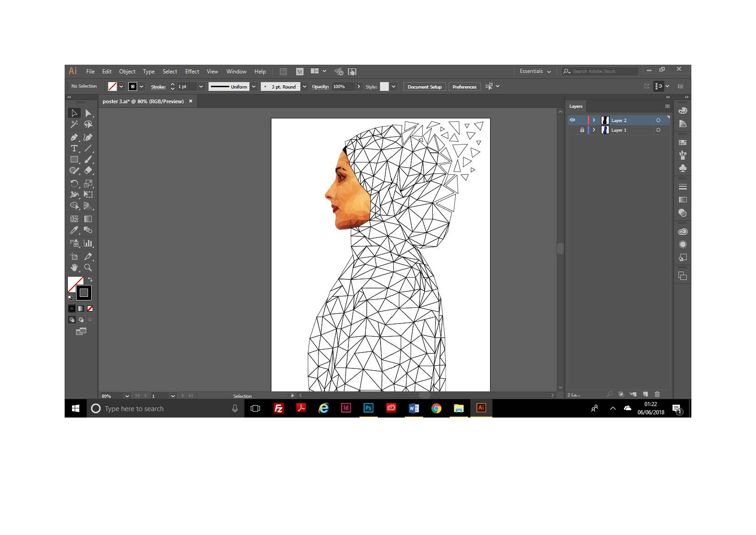This screenshot has width=756, height=535.
Task: Expand Layer 2 contents arrow
Action: pyautogui.click(x=594, y=120)
